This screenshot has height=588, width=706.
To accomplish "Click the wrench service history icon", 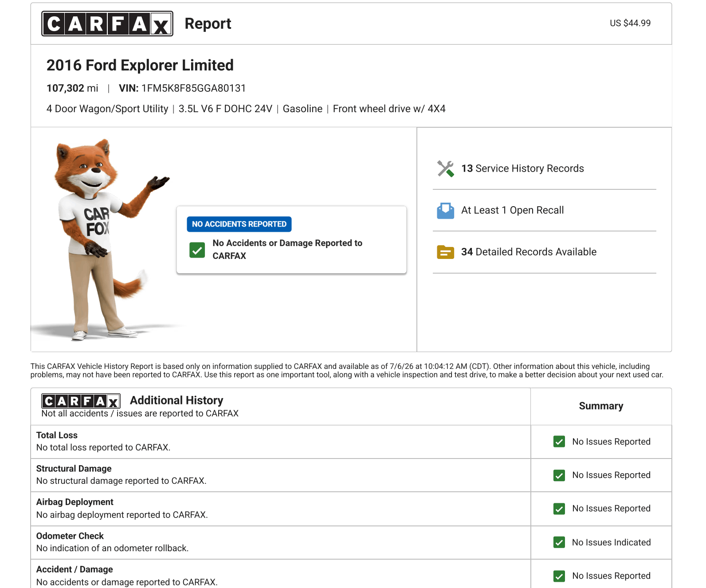I will pos(445,169).
